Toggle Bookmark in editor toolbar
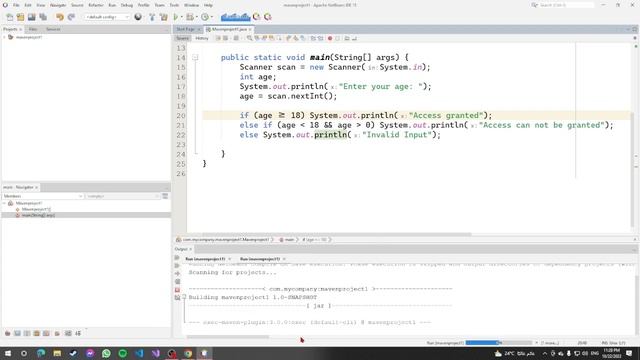 pos(303,38)
